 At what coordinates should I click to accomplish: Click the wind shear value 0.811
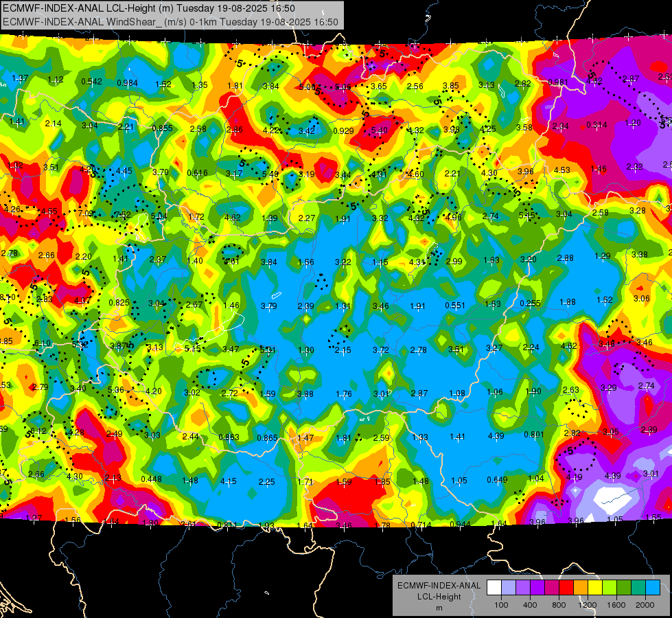(x=228, y=525)
